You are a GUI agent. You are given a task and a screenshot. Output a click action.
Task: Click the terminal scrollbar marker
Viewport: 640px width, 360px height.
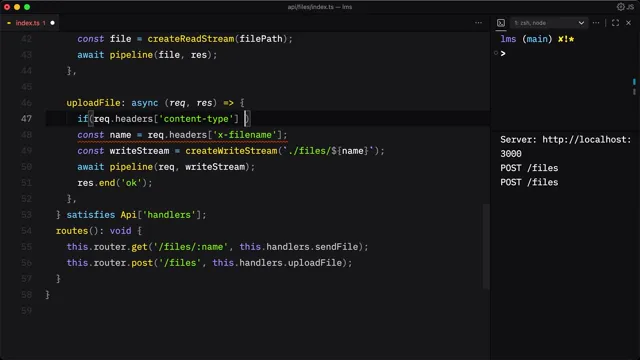click(634, 82)
